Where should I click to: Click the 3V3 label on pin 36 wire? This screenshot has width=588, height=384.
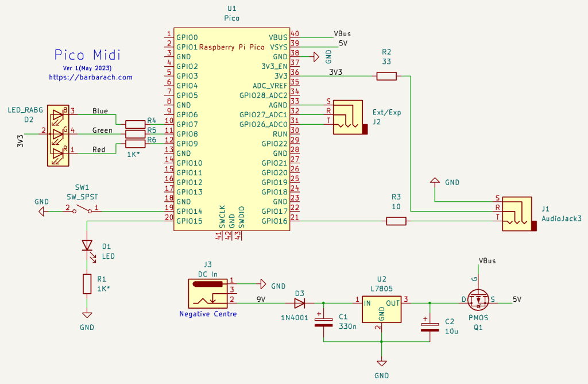(335, 72)
